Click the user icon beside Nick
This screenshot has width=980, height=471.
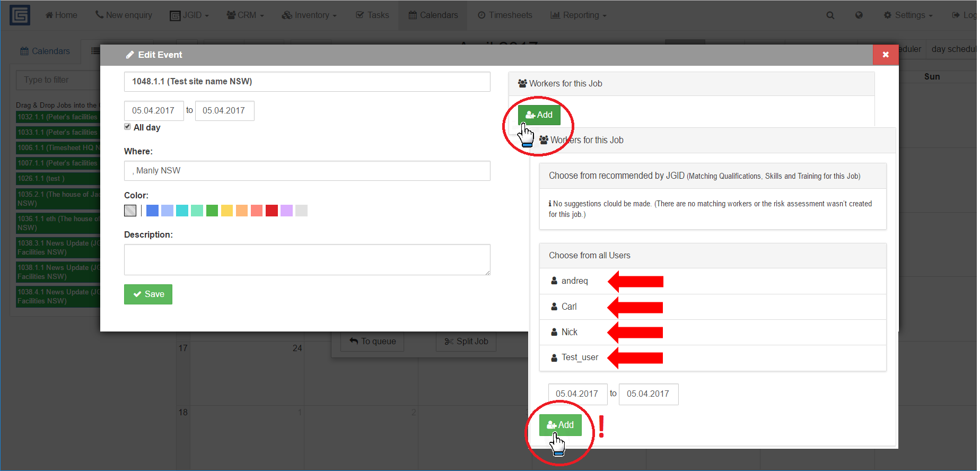click(x=554, y=332)
